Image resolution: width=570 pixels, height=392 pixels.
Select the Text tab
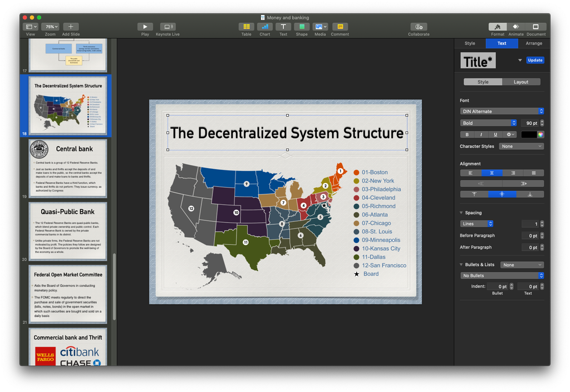502,43
